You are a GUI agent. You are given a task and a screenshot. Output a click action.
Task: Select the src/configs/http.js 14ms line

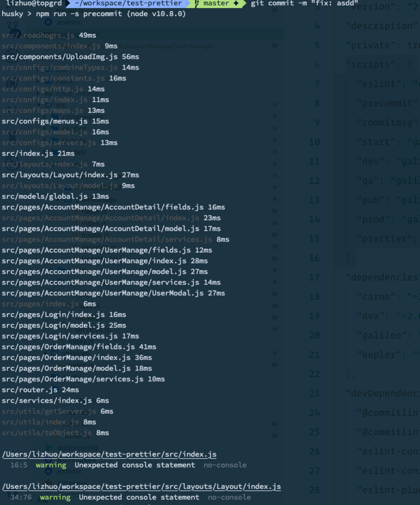click(x=53, y=89)
